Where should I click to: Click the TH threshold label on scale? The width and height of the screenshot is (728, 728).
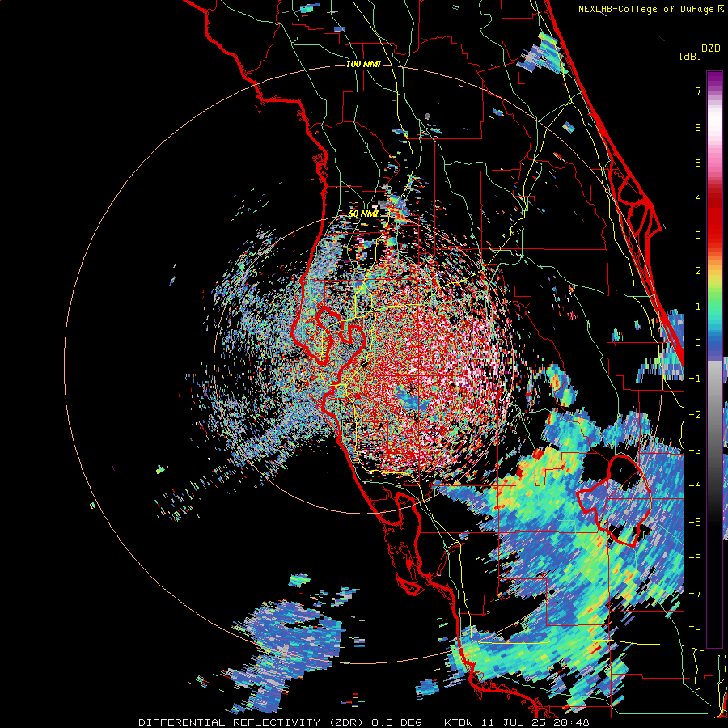695,630
